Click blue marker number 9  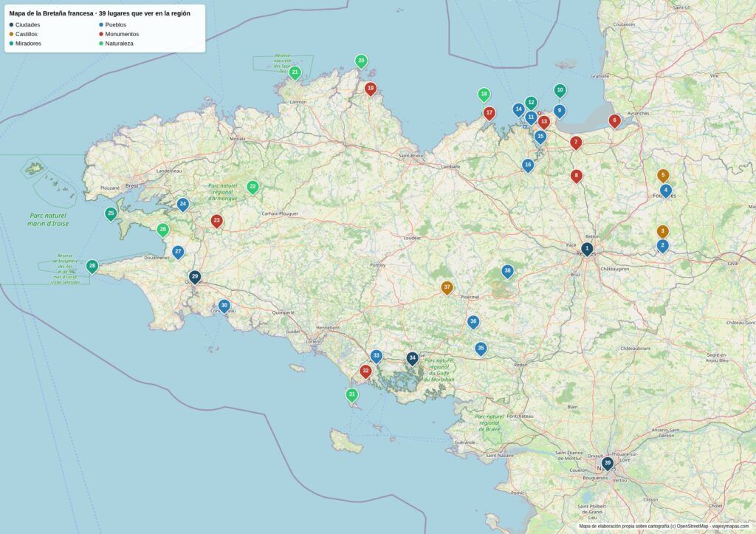pyautogui.click(x=560, y=112)
